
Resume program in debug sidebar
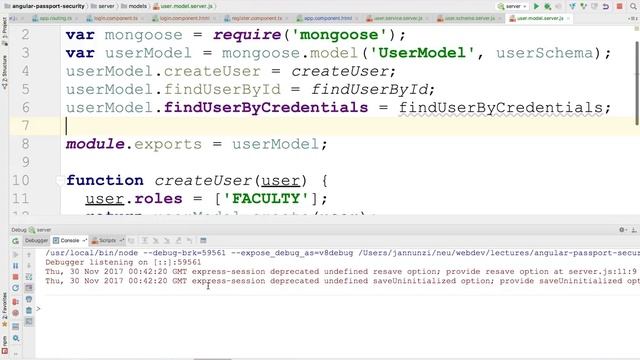coord(16,255)
